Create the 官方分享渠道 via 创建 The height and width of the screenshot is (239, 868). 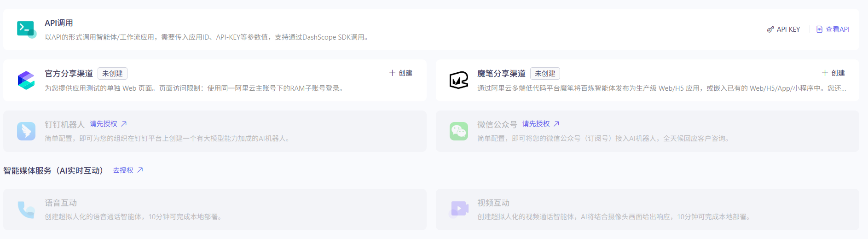tap(400, 73)
